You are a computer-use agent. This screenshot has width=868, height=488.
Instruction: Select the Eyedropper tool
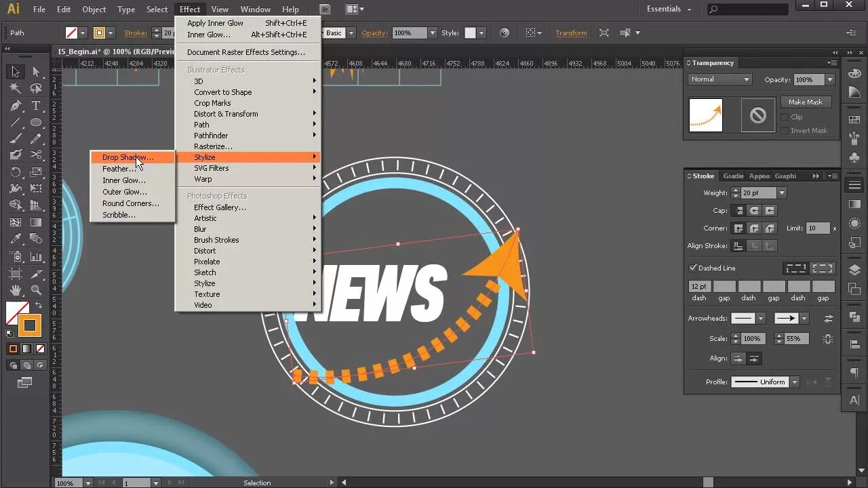[x=16, y=239]
